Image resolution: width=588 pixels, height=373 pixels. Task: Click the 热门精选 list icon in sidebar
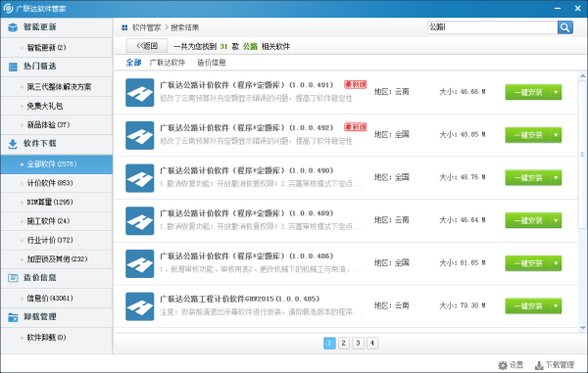click(13, 67)
